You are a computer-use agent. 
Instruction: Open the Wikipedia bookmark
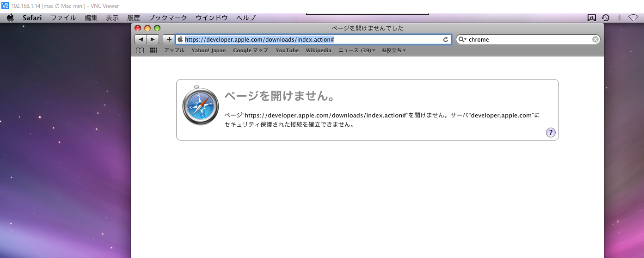[x=319, y=50]
